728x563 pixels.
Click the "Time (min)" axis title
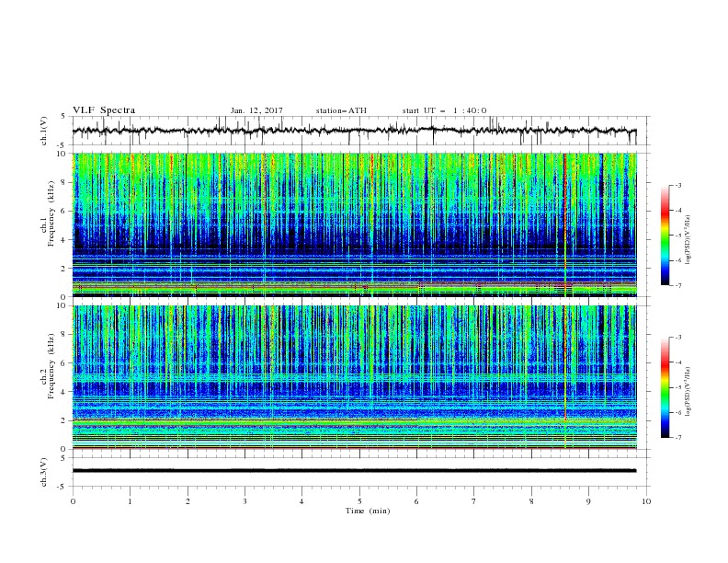(x=368, y=511)
